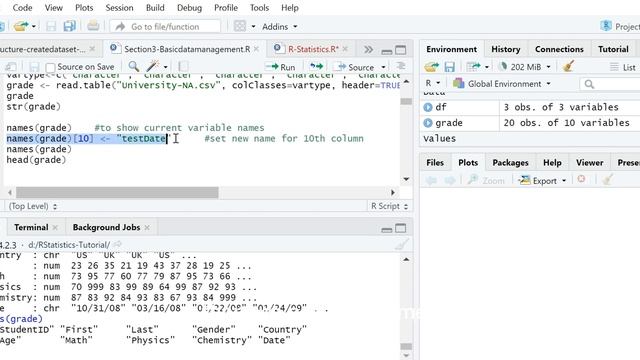Click the code tools magic wand icon

point(152,67)
